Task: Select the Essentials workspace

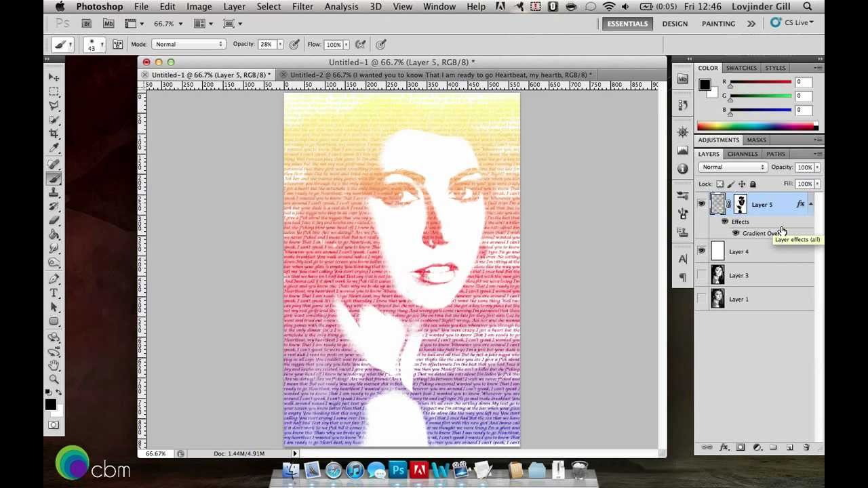Action: point(627,24)
